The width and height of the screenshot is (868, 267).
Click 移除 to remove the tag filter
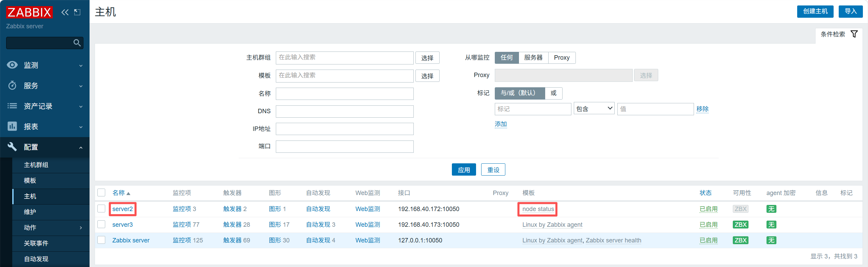(x=702, y=109)
